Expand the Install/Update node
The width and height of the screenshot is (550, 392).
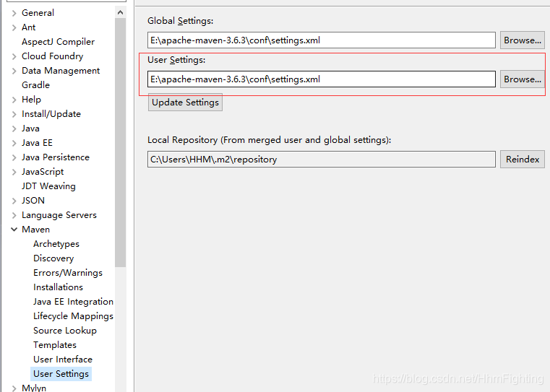pyautogui.click(x=14, y=114)
